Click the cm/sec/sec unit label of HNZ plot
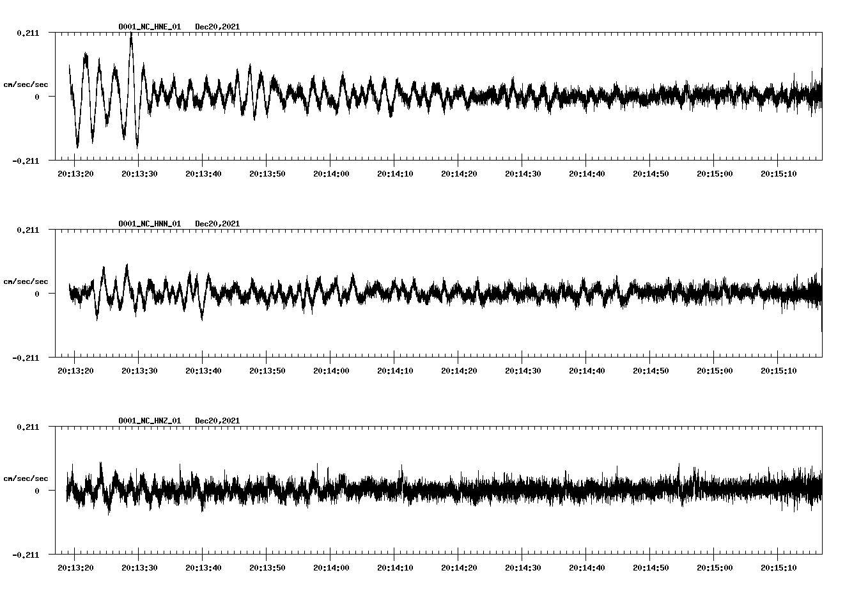Image resolution: width=868 pixels, height=591 pixels. tap(26, 478)
